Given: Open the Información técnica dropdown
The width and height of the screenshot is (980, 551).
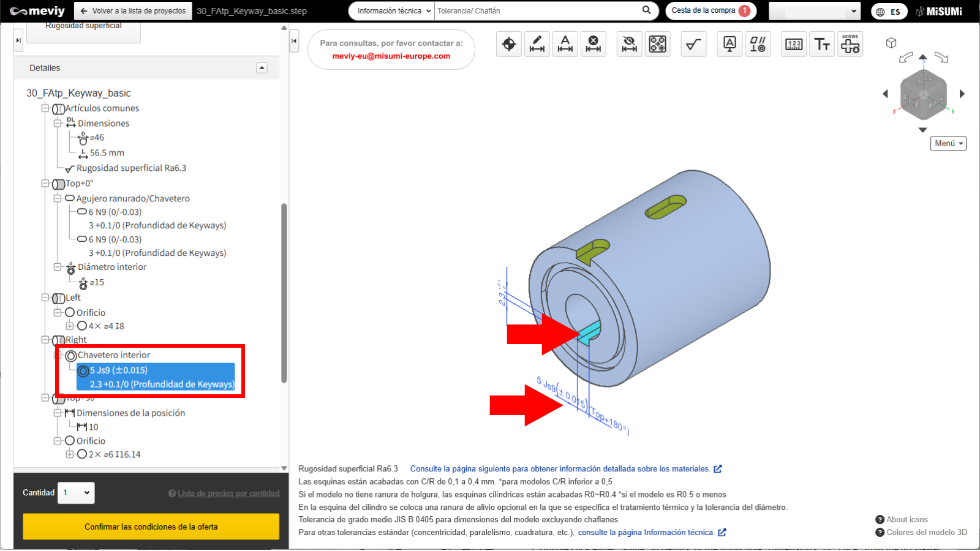Looking at the screenshot, I should click(392, 11).
